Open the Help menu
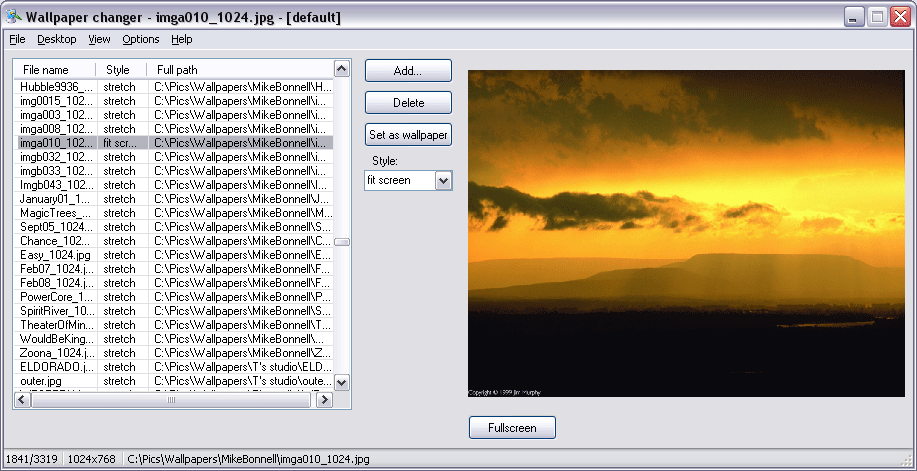The height and width of the screenshot is (471, 917). pyautogui.click(x=181, y=39)
